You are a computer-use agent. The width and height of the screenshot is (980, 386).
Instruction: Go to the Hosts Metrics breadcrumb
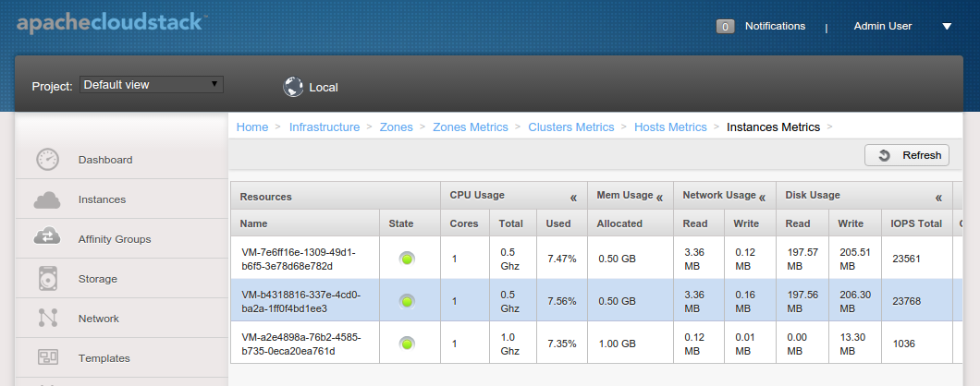(x=670, y=127)
